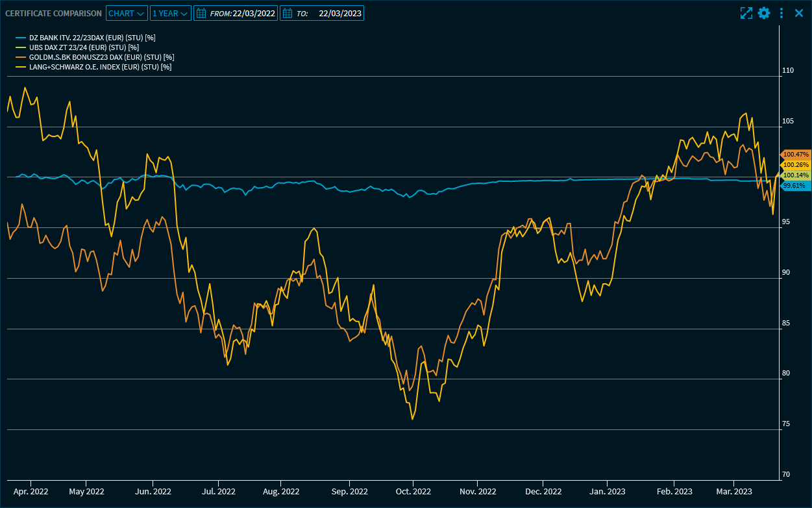Click the FROM date field 22/03/2022
This screenshot has height=508, width=812.
[x=254, y=13]
